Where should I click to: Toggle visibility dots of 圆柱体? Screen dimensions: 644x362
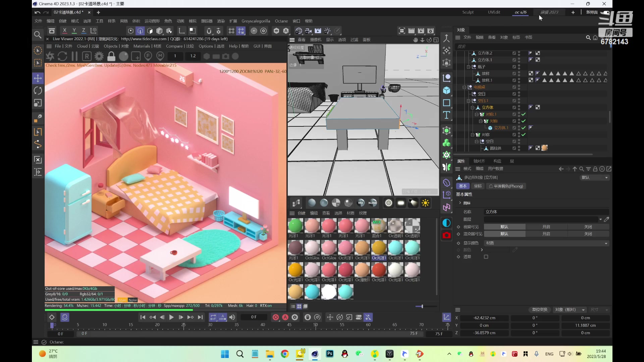coord(519,148)
